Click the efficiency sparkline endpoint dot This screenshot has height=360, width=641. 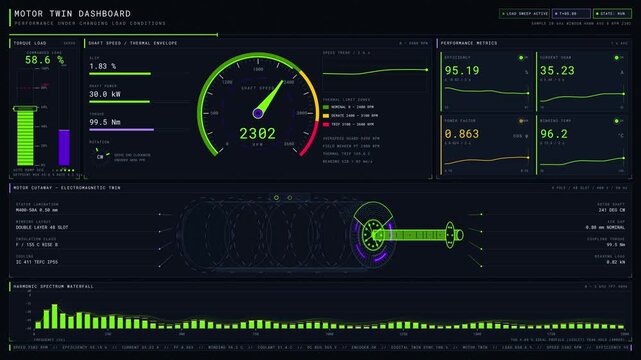528,93
